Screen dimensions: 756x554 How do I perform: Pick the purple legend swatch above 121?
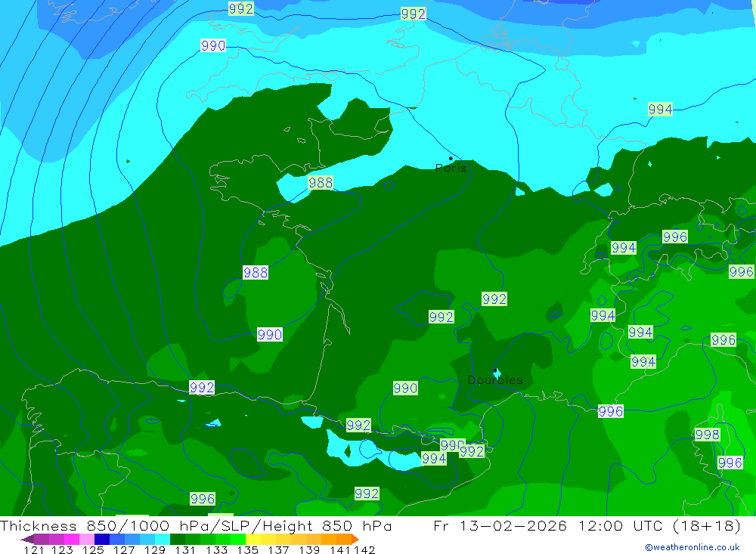(x=42, y=539)
